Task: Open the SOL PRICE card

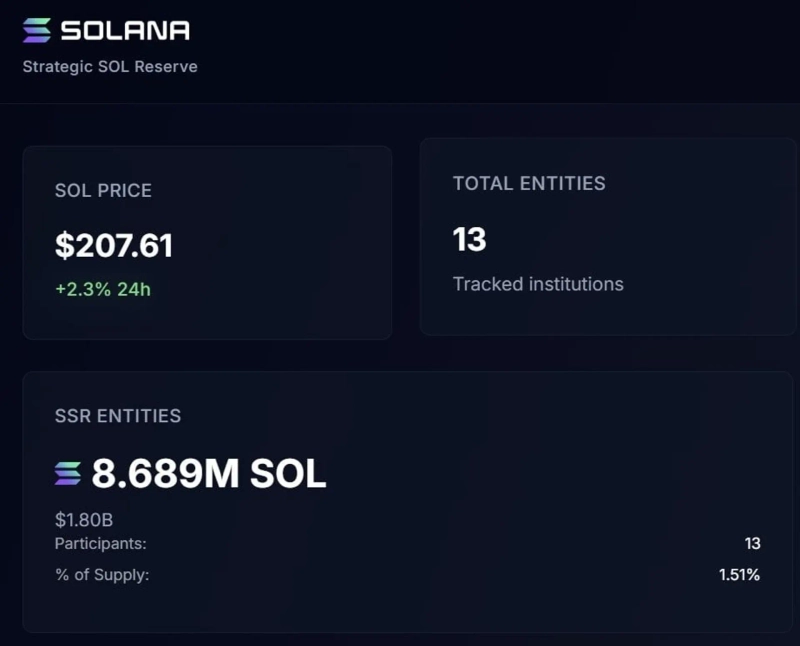Action: [206, 242]
